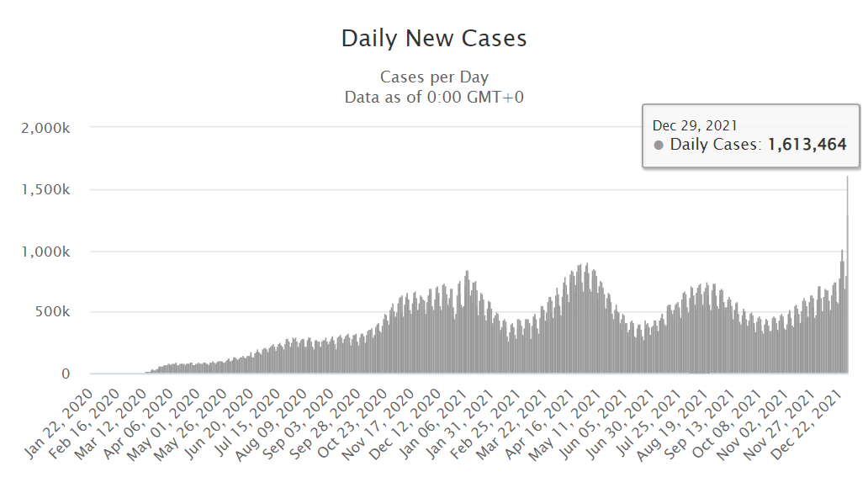Image resolution: width=868 pixels, height=477 pixels.
Task: Click the tooltip date "Dec 29, 2021"
Action: pos(696,125)
